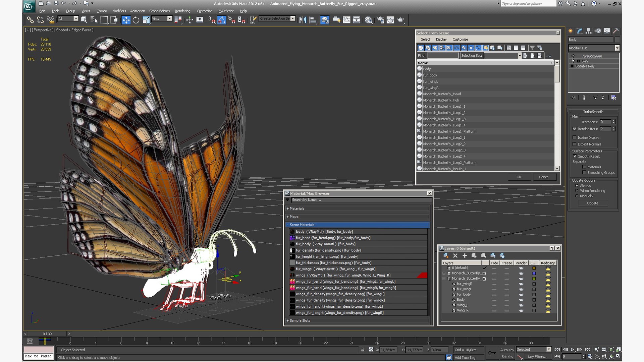
Task: Click the Mirror tool icon
Action: 303,20
